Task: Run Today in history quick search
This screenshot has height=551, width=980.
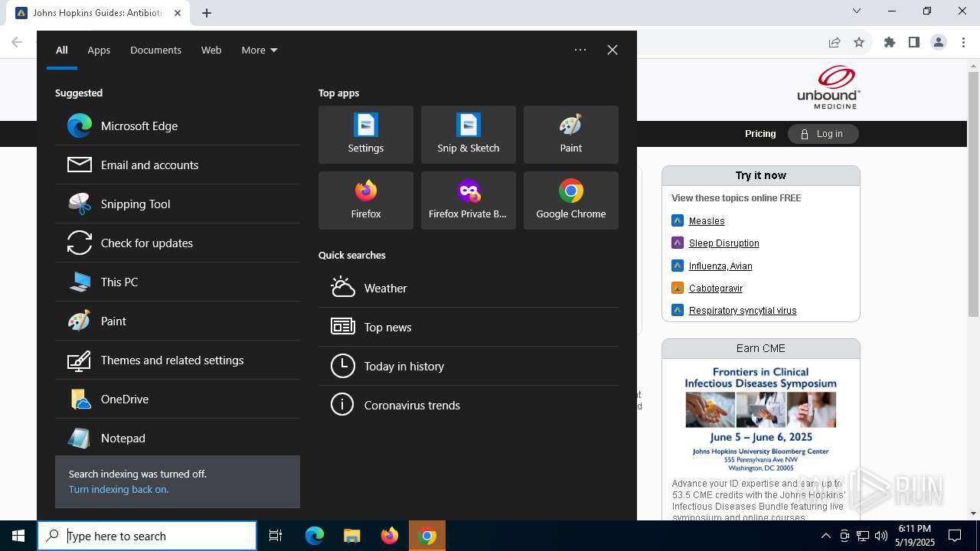Action: (469, 366)
